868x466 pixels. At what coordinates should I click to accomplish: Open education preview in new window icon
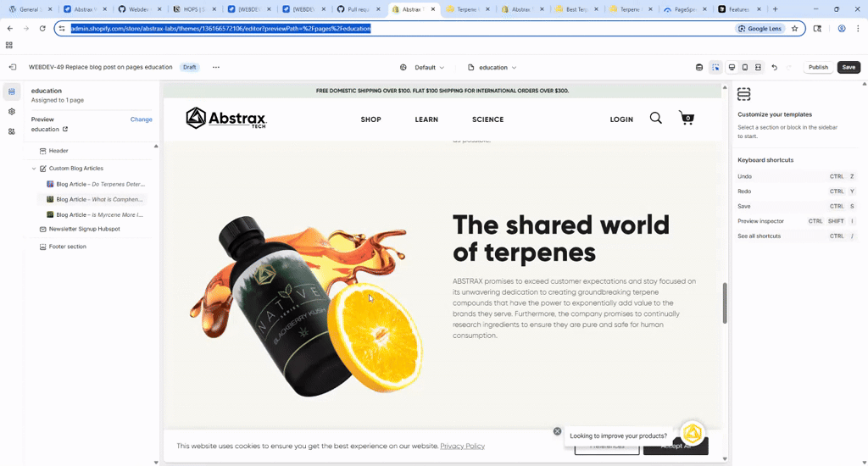pyautogui.click(x=64, y=129)
